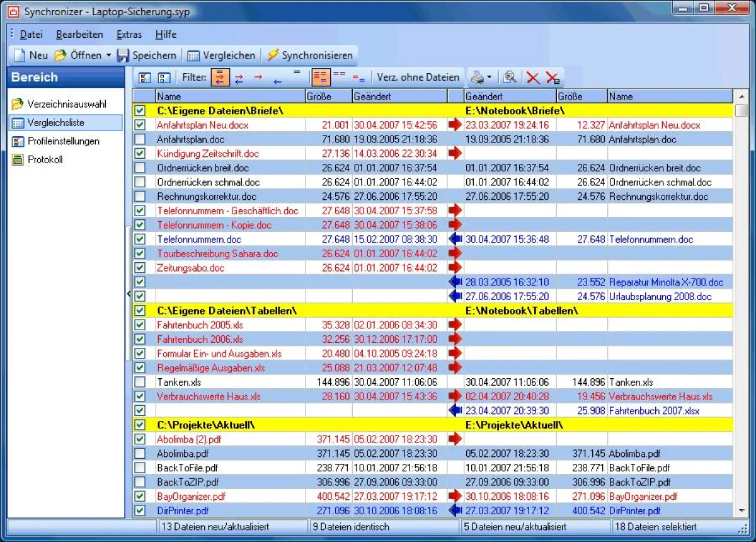This screenshot has width=756, height=542.
Task: Open the Extras menu
Action: pos(129,34)
